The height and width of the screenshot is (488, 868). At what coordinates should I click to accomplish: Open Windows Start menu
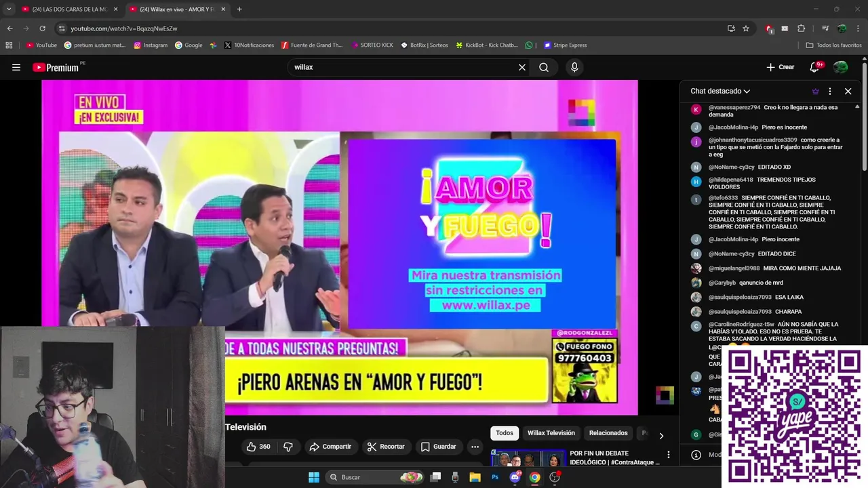click(314, 477)
